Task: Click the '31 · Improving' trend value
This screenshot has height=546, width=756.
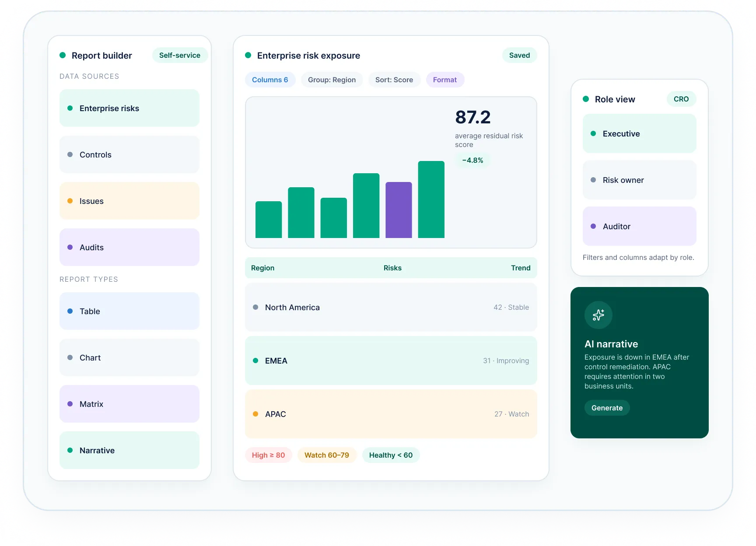Action: (x=506, y=360)
